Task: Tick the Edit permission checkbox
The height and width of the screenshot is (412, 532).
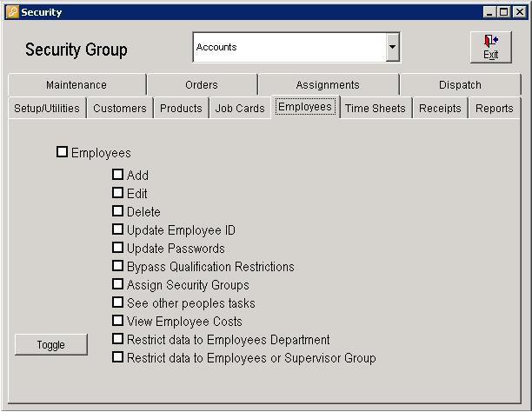Action: pos(118,193)
